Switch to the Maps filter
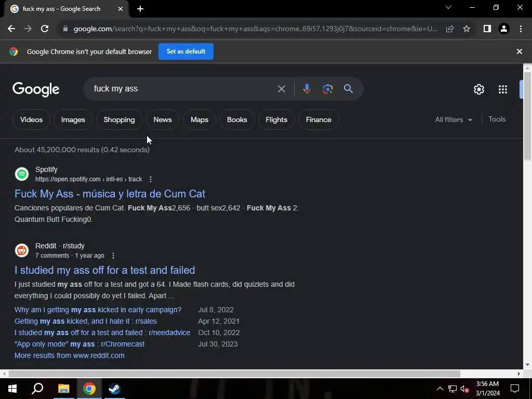Image resolution: width=532 pixels, height=399 pixels. coord(199,120)
